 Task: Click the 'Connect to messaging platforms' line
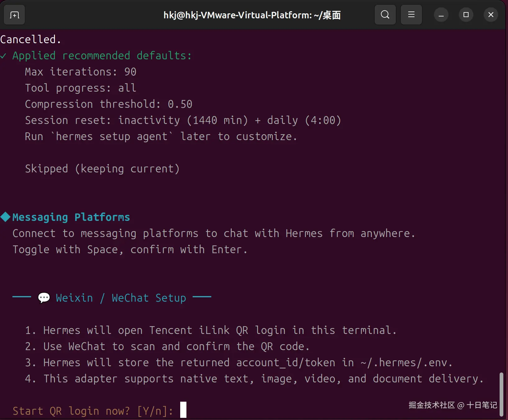pos(214,233)
